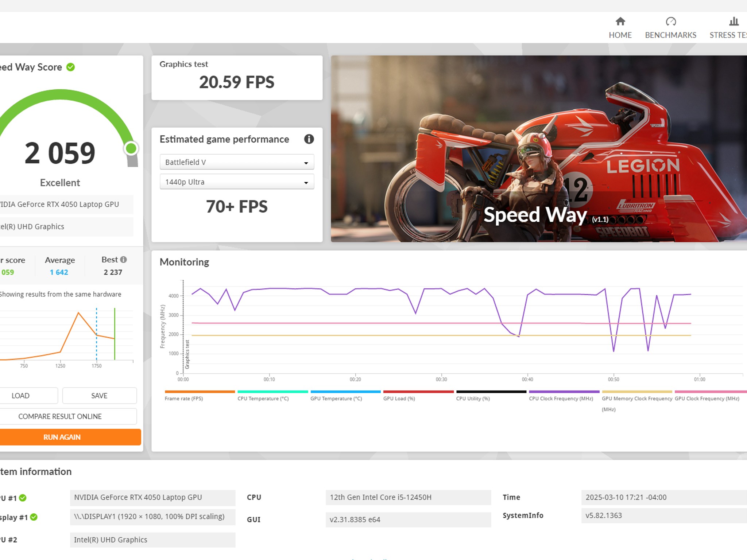Open Stress Tests via the bar chart icon
The width and height of the screenshot is (747, 560).
click(733, 22)
